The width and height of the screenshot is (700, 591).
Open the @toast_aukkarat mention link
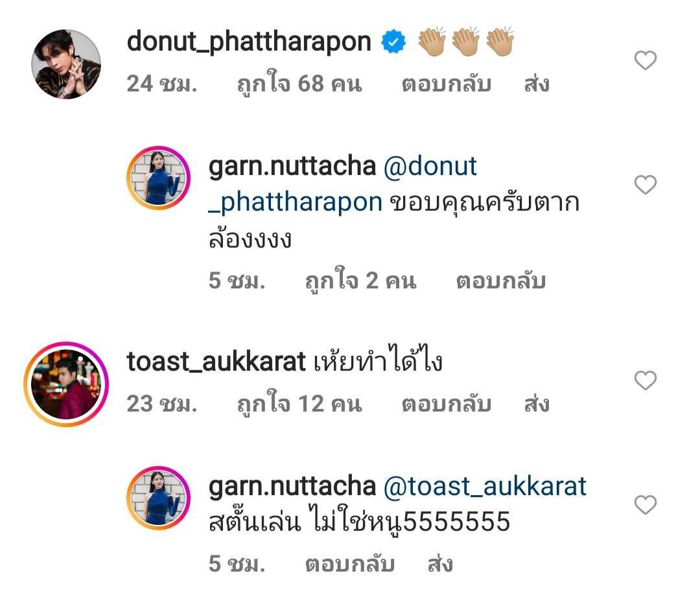(485, 486)
